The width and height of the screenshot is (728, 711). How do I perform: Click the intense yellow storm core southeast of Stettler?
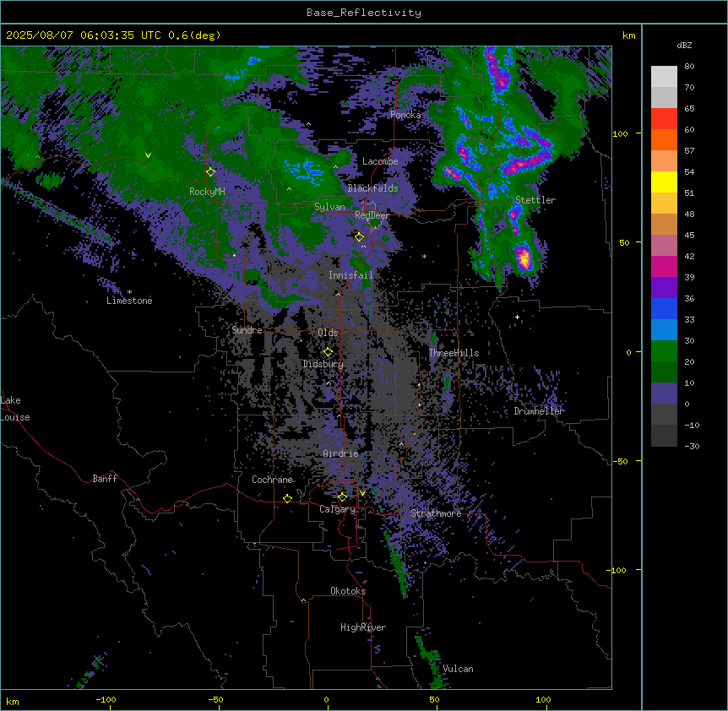point(524,258)
